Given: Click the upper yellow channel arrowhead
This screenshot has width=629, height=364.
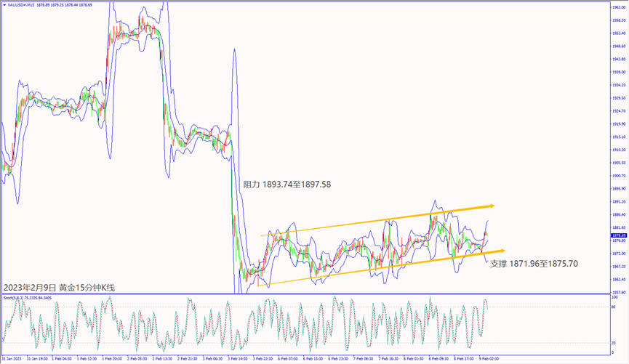Looking at the screenshot, I should [x=492, y=206].
